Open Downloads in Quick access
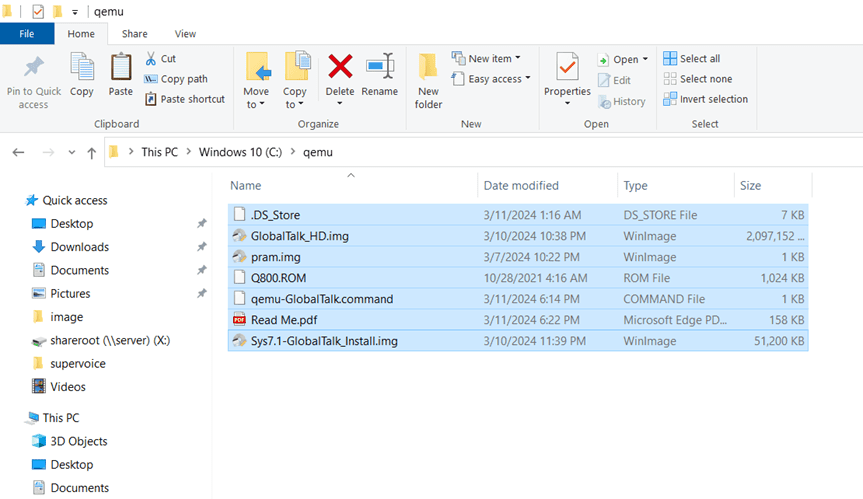The height and width of the screenshot is (499, 863). pyautogui.click(x=71, y=247)
